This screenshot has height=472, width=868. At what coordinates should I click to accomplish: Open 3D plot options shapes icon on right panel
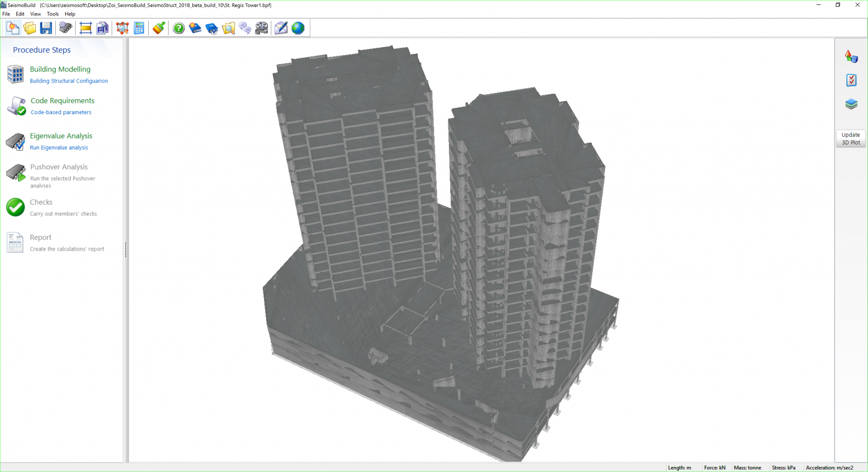pyautogui.click(x=851, y=56)
